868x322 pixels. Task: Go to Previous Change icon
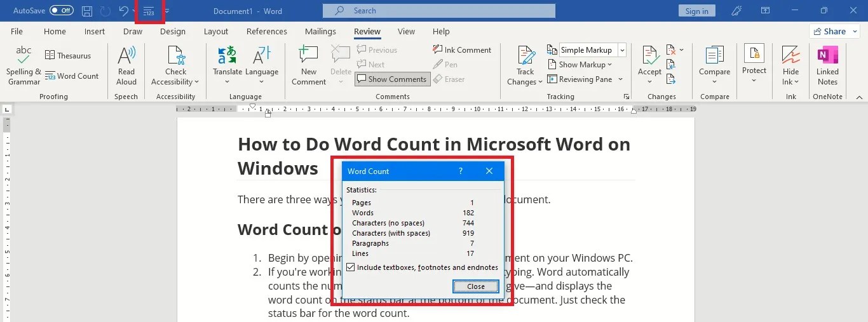[x=671, y=64]
